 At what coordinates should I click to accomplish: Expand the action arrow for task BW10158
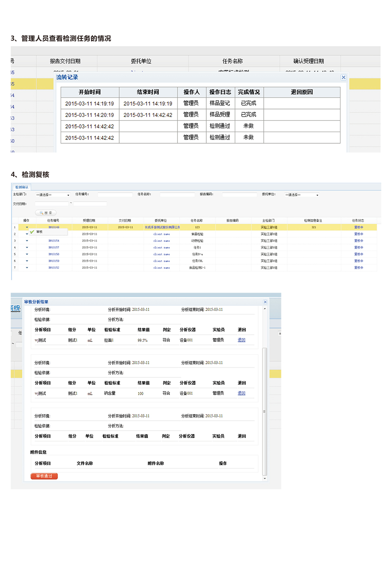[x=27, y=254]
